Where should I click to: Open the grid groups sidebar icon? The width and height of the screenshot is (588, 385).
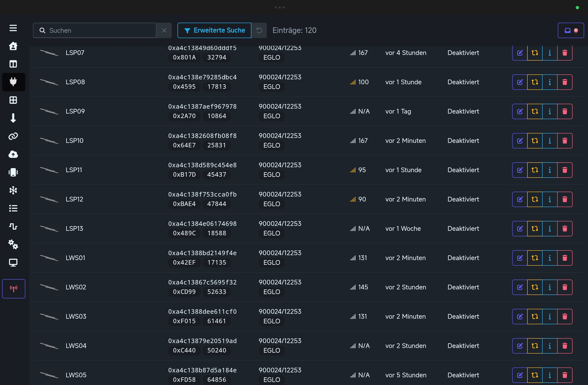coord(13,100)
